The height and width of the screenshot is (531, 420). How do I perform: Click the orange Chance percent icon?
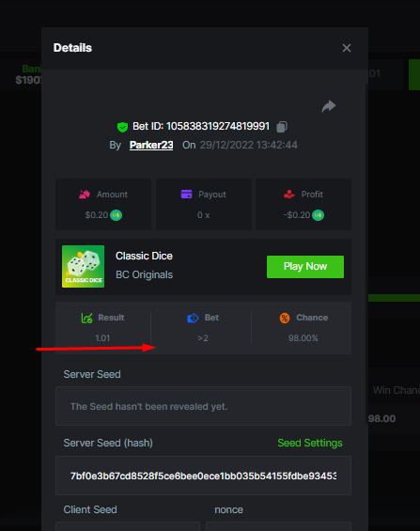[285, 318]
